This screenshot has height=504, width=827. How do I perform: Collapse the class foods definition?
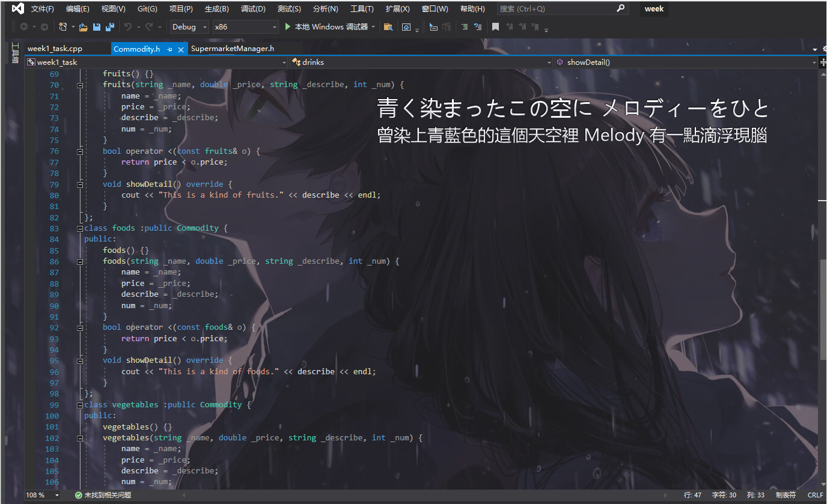[80, 228]
